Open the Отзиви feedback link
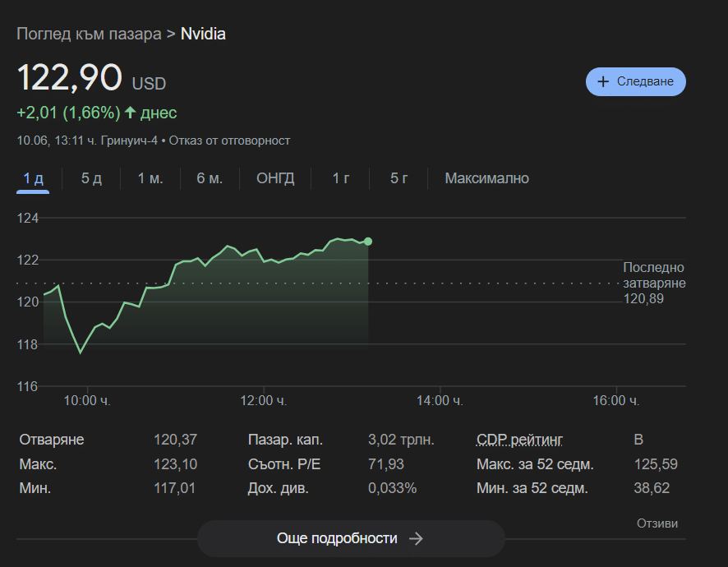The width and height of the screenshot is (728, 567). (657, 523)
